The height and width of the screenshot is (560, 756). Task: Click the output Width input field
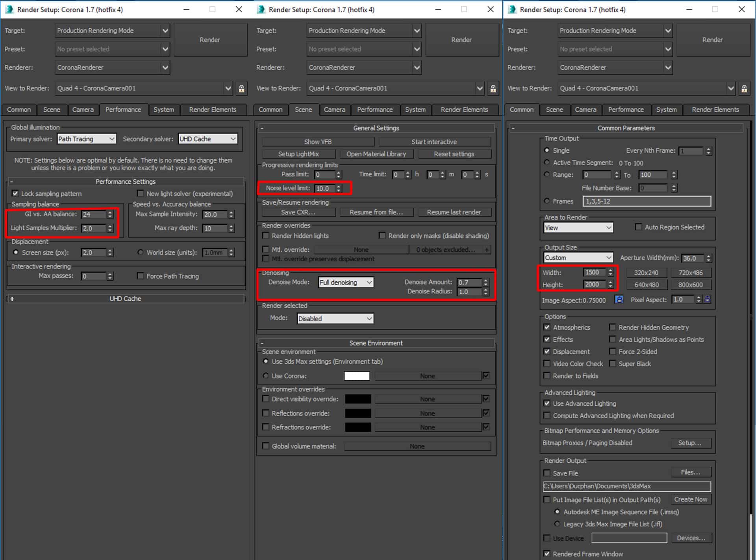(595, 272)
